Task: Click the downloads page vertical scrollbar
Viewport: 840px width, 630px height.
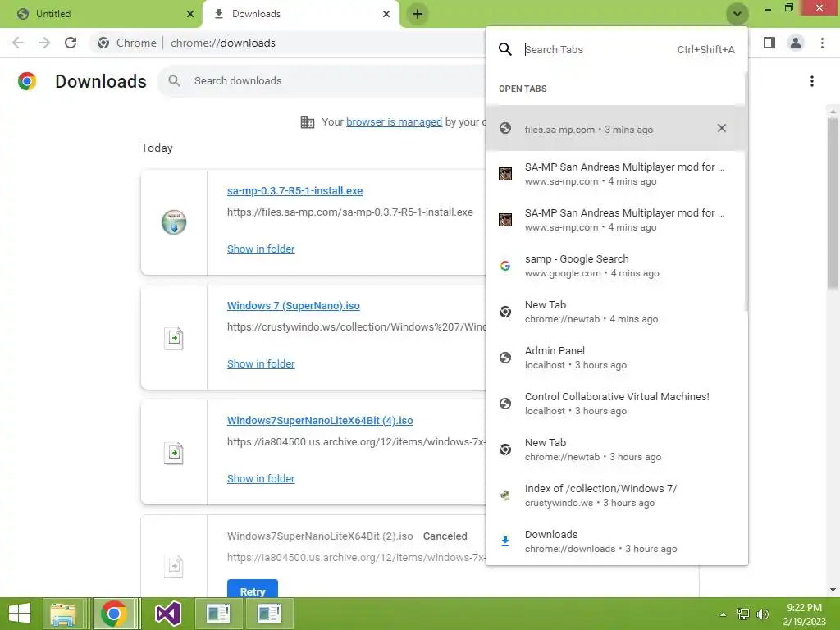Action: 833,203
